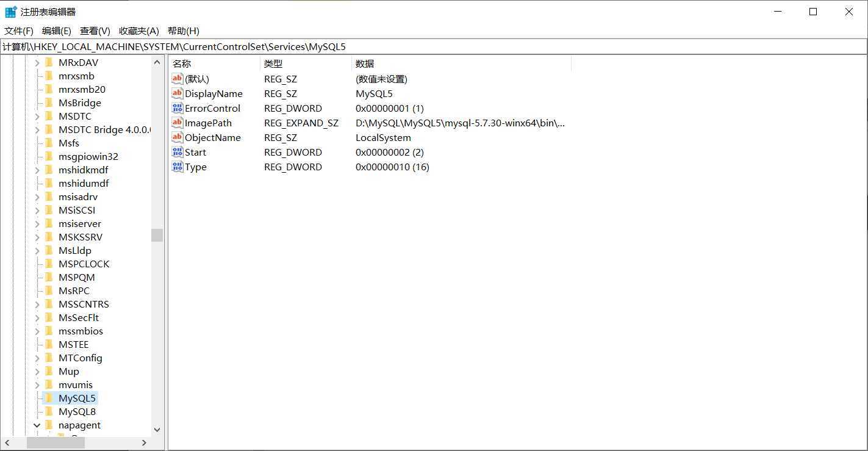Click the folder icon of MTConfig key
The height and width of the screenshot is (451, 868).
[x=49, y=358]
